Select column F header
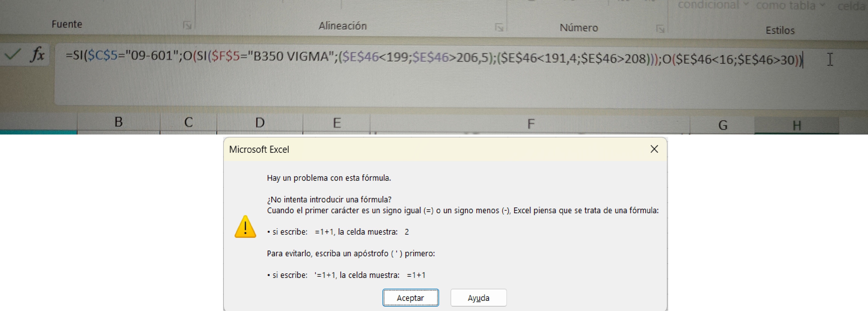This screenshot has width=868, height=311. click(x=531, y=124)
